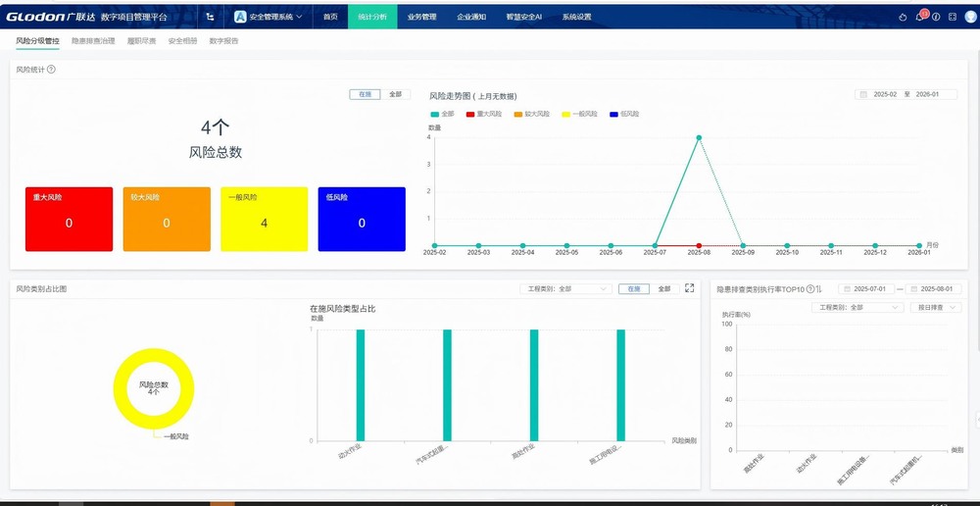Image resolution: width=980 pixels, height=506 pixels.
Task: Click the help icon next to 风险统计
Action: click(x=51, y=70)
